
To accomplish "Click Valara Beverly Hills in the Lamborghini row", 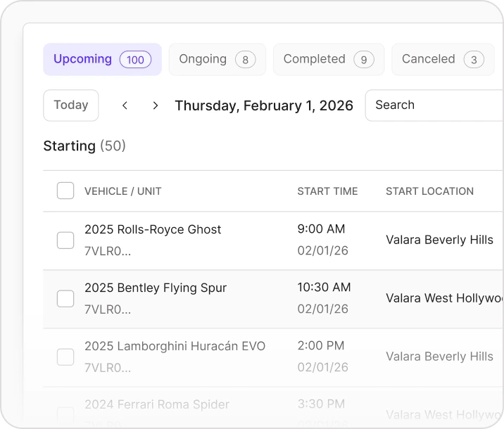I will tap(439, 357).
